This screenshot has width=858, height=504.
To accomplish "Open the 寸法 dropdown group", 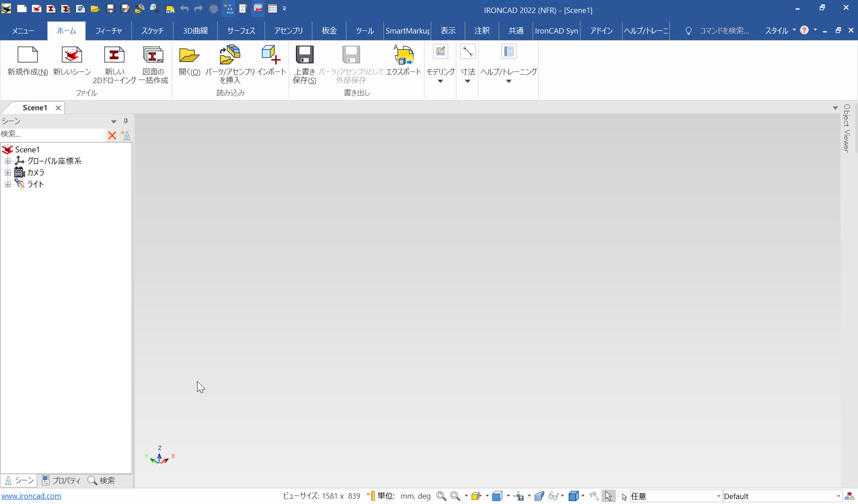I will pyautogui.click(x=468, y=63).
